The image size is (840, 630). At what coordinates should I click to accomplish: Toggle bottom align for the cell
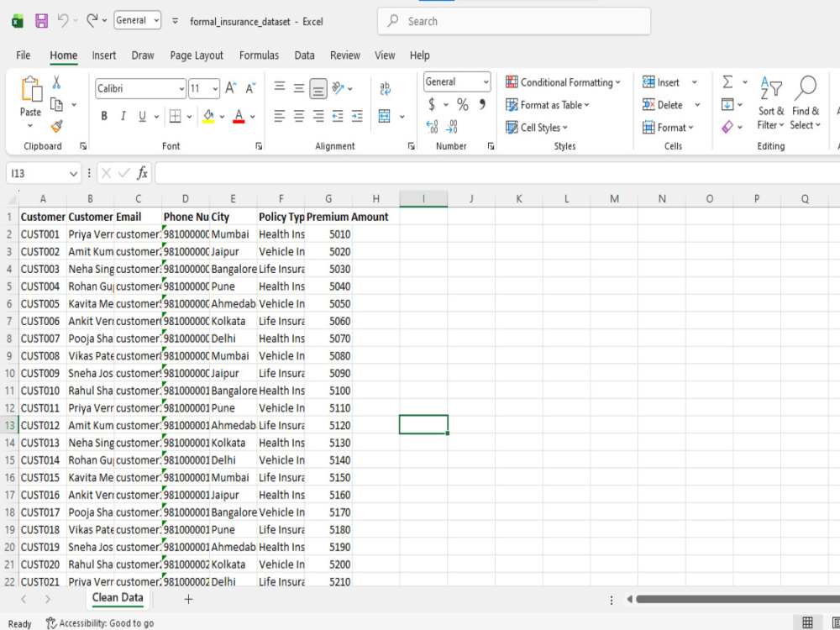click(318, 89)
